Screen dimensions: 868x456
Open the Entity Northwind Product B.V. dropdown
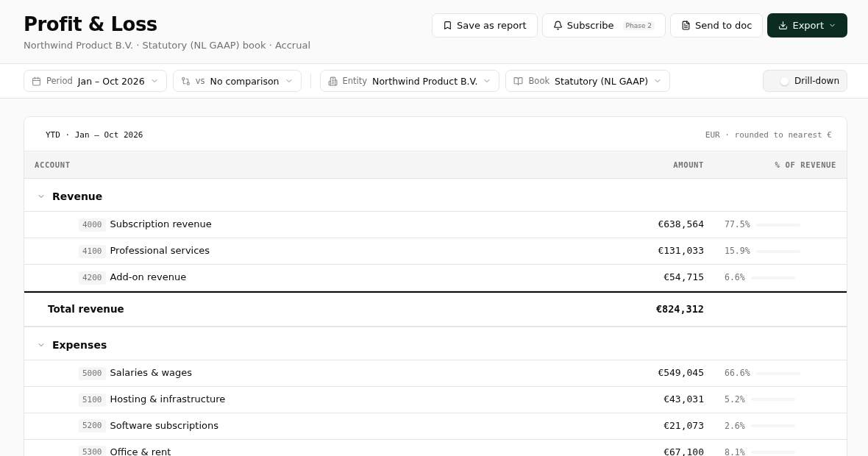410,81
